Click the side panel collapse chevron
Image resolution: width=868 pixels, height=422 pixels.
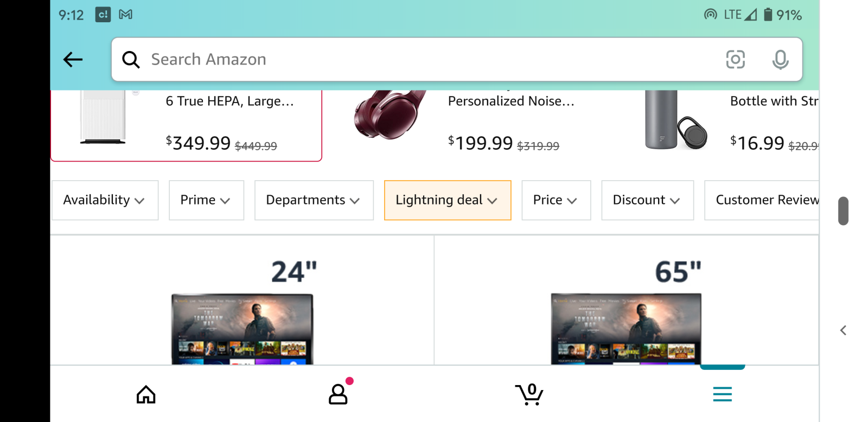[x=843, y=330]
